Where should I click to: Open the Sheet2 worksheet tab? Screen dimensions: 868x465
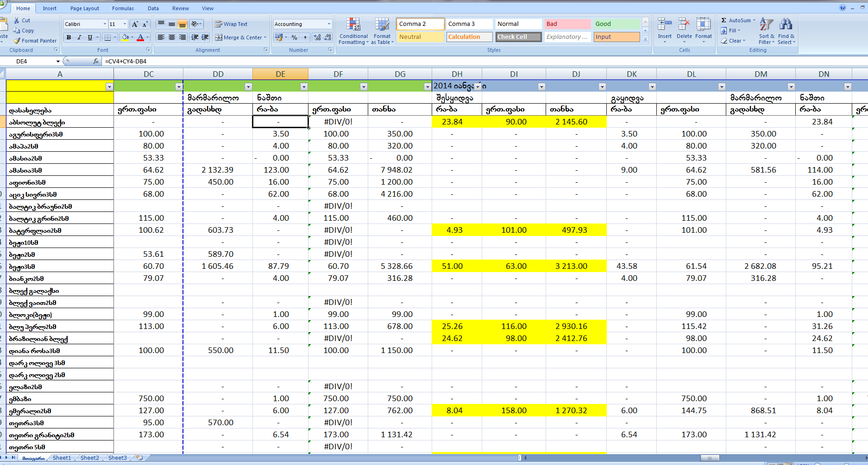pyautogui.click(x=89, y=458)
